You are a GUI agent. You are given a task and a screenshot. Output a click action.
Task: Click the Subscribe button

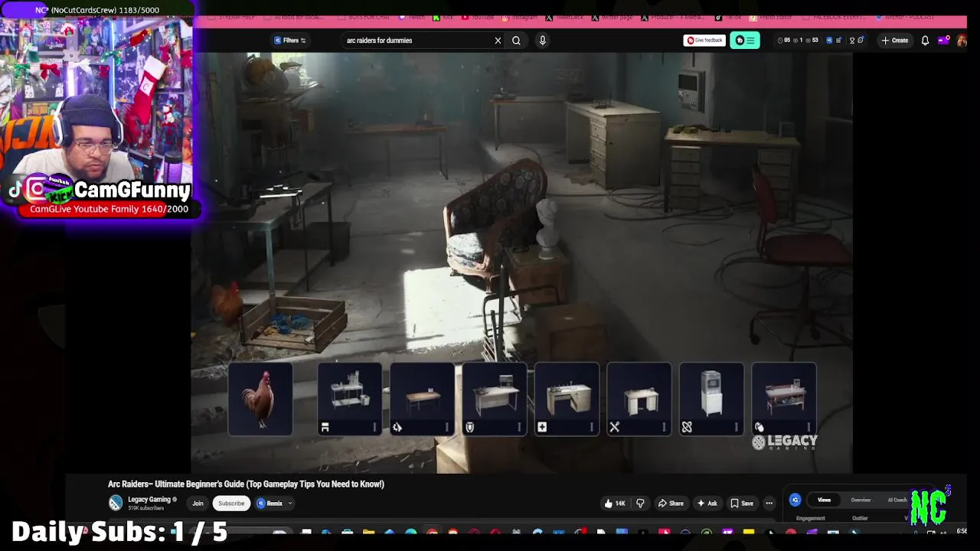click(231, 504)
